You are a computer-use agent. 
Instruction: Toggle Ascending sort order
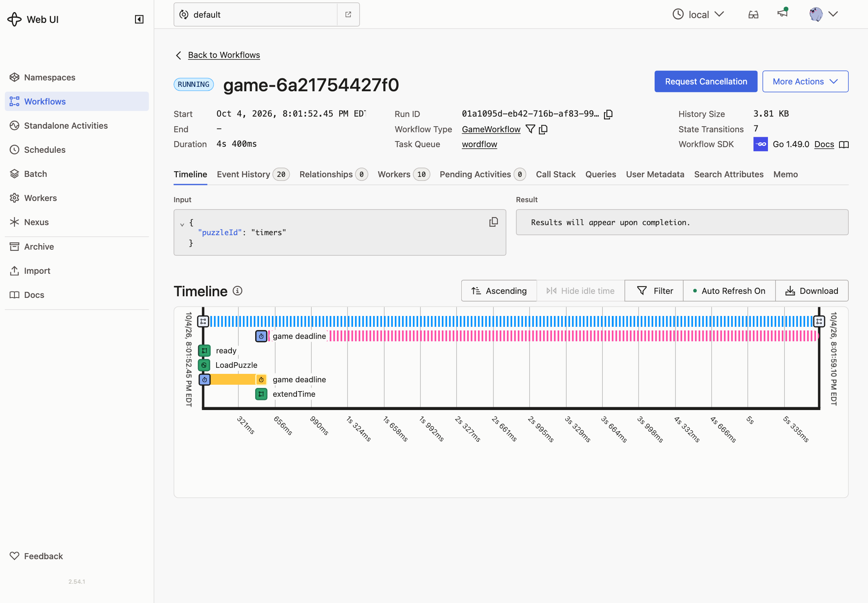coord(499,291)
